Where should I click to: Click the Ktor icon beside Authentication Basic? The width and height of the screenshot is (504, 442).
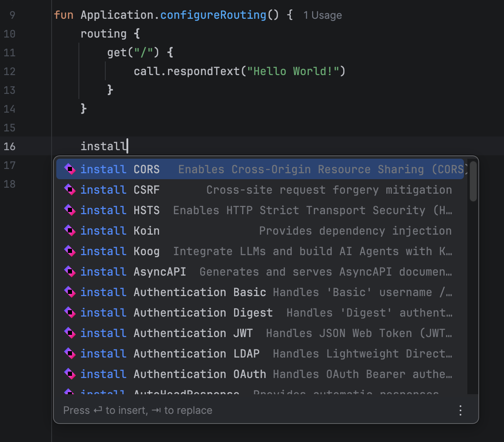pos(70,292)
